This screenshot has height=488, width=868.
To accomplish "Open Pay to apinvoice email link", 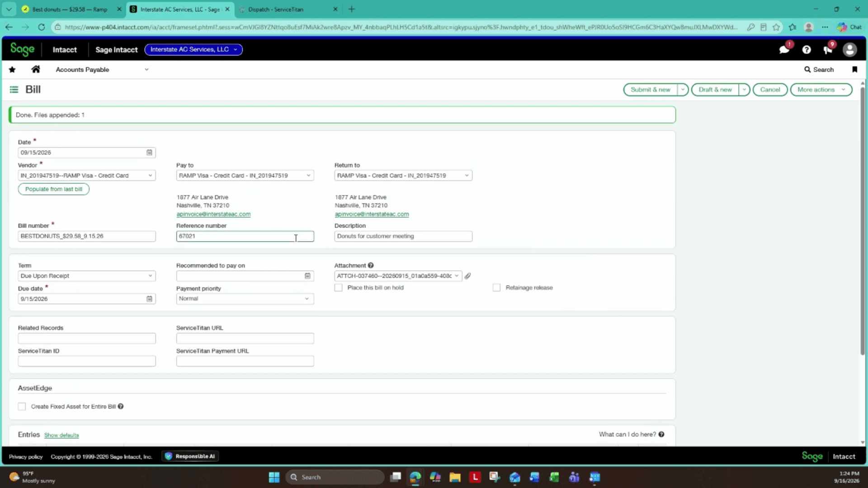I will [x=213, y=214].
